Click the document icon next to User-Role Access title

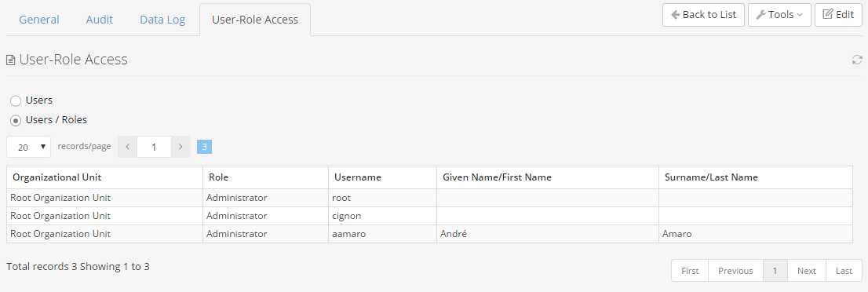coord(10,60)
